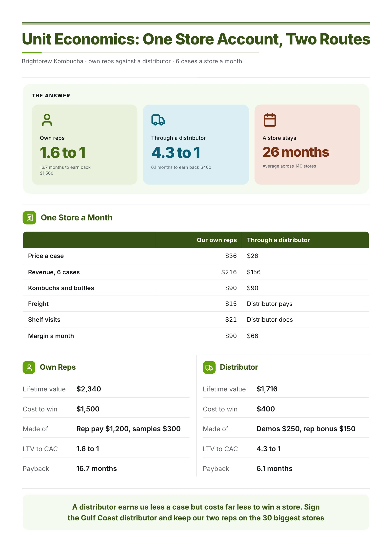Click the calendar icon above A store stays
392x555 pixels.
pyautogui.click(x=270, y=120)
